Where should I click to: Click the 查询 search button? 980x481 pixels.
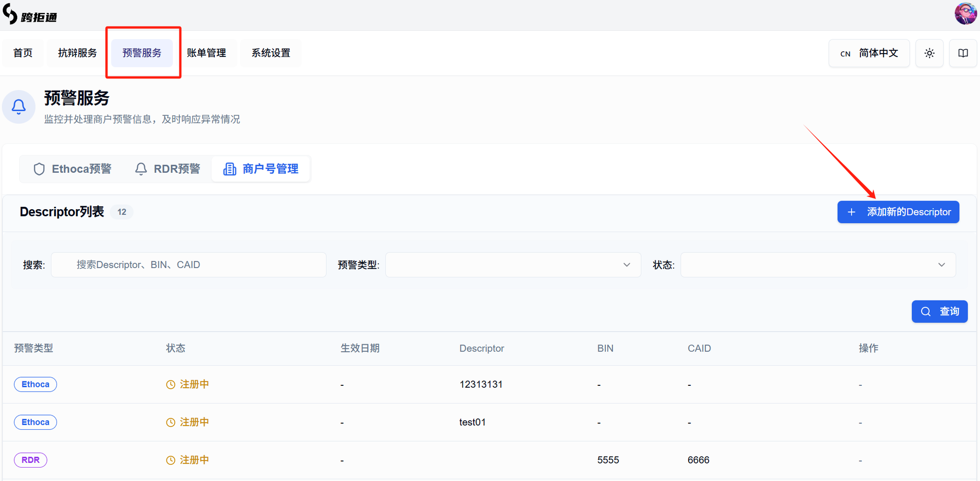tap(939, 312)
